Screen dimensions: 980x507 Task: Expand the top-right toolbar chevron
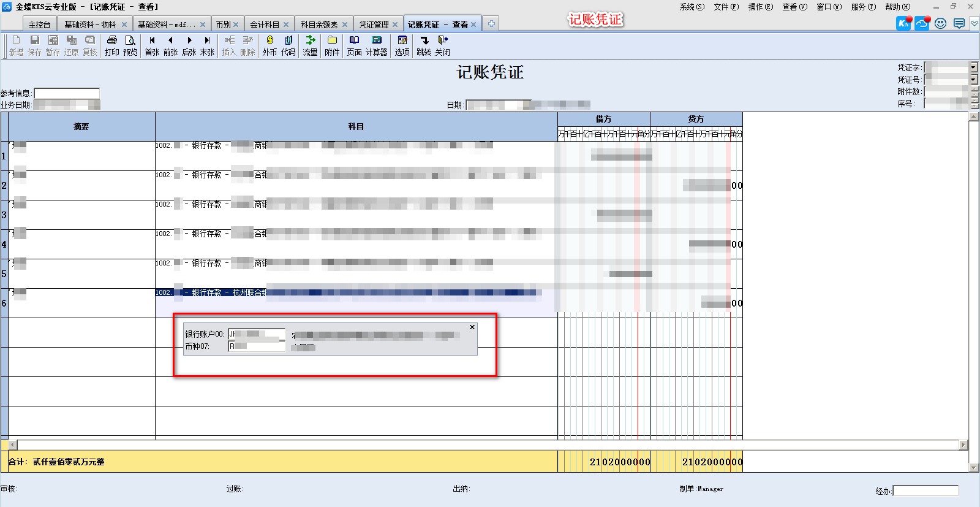pyautogui.click(x=974, y=23)
